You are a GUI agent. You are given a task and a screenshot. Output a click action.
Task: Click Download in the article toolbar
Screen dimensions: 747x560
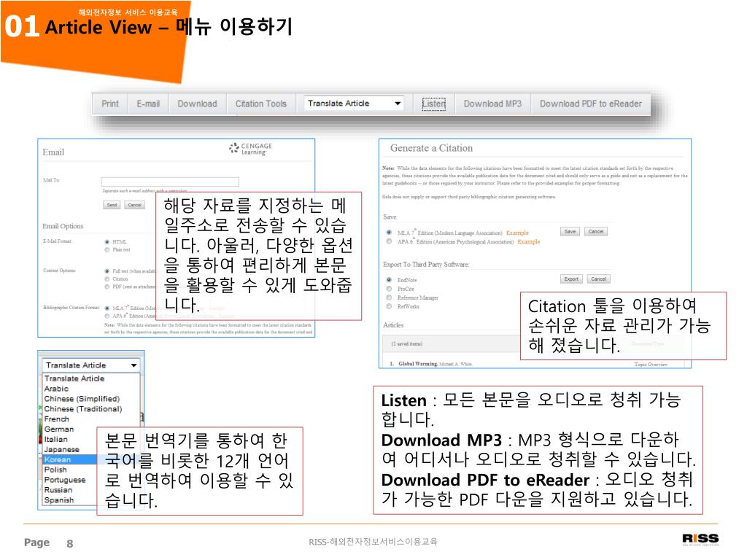pyautogui.click(x=197, y=104)
